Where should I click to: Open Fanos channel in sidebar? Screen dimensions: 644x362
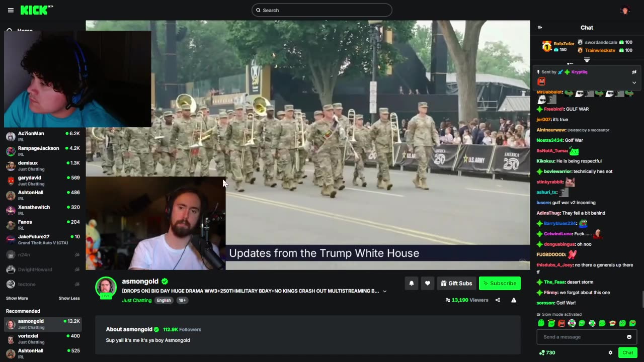point(43,225)
